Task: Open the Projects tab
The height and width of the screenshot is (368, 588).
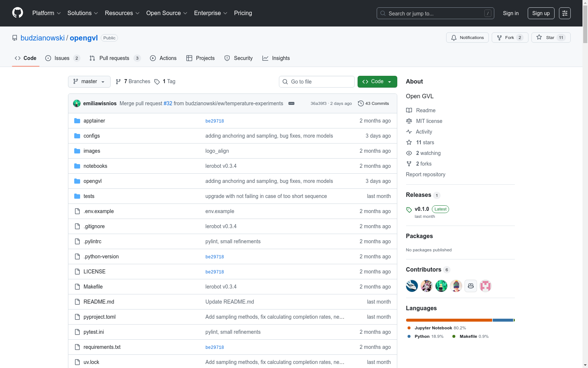Action: click(x=200, y=58)
